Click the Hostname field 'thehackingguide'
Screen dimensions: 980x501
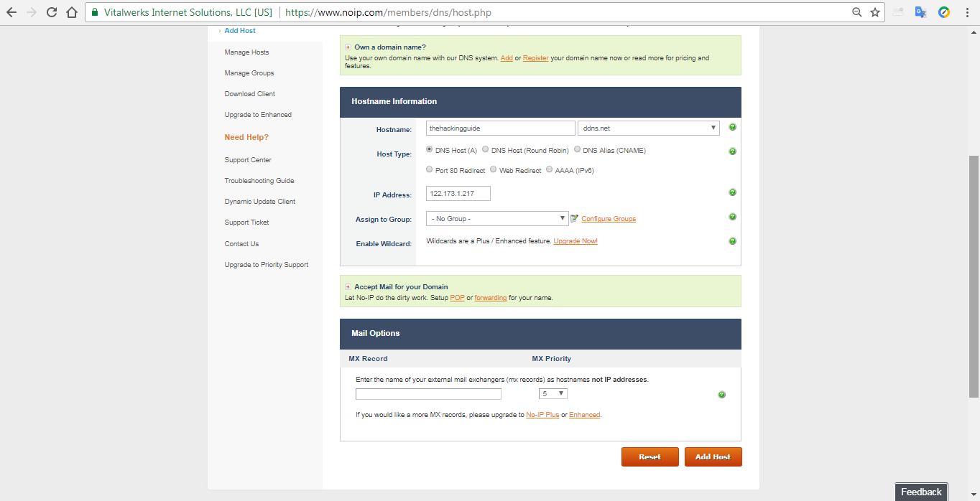[x=500, y=128]
